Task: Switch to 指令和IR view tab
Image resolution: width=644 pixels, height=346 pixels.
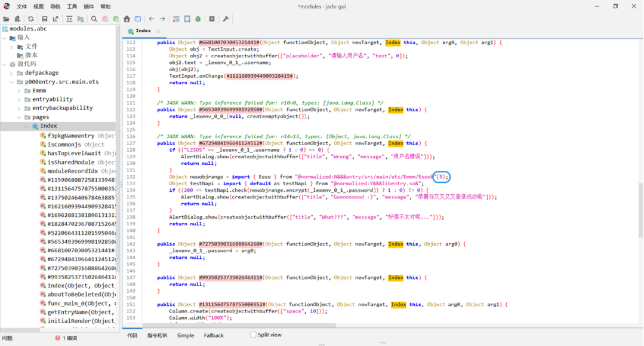Action: [x=158, y=335]
